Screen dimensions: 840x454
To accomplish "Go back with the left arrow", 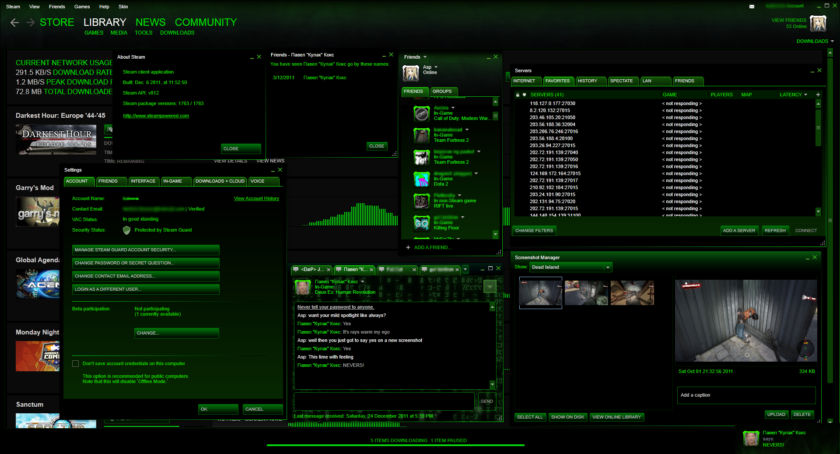I will pyautogui.click(x=14, y=23).
